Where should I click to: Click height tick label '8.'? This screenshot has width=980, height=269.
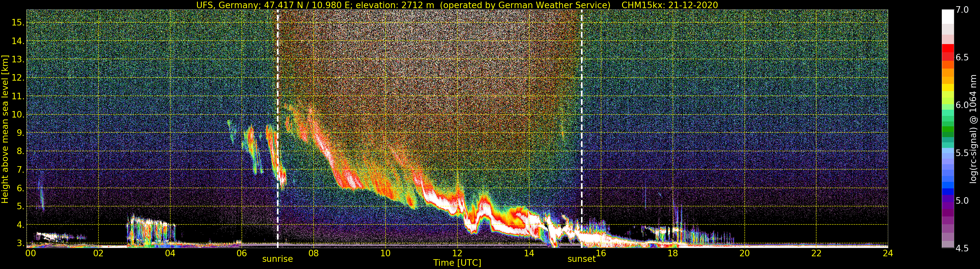pos(20,151)
